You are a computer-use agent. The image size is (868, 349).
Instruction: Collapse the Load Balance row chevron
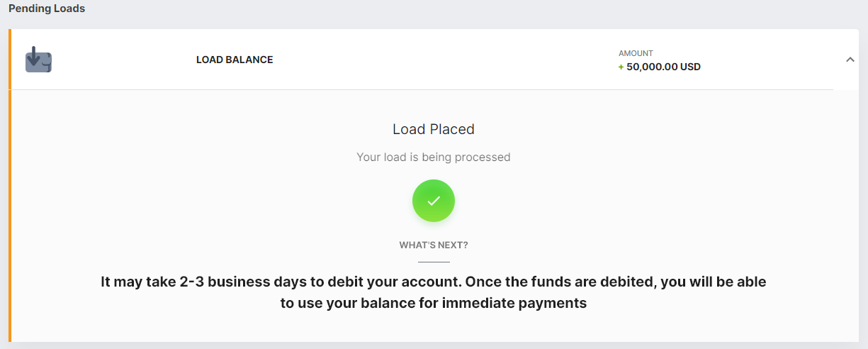[850, 60]
